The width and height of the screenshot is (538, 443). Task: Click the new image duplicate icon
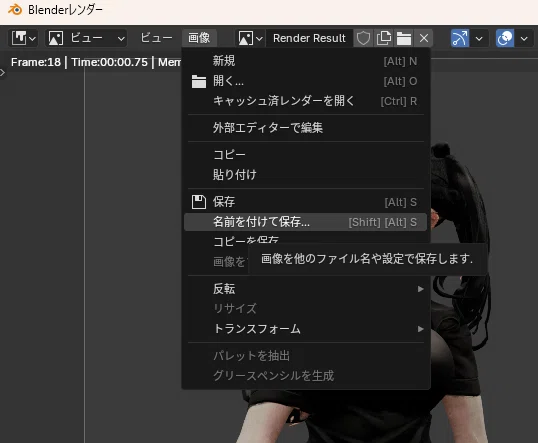[x=384, y=38]
